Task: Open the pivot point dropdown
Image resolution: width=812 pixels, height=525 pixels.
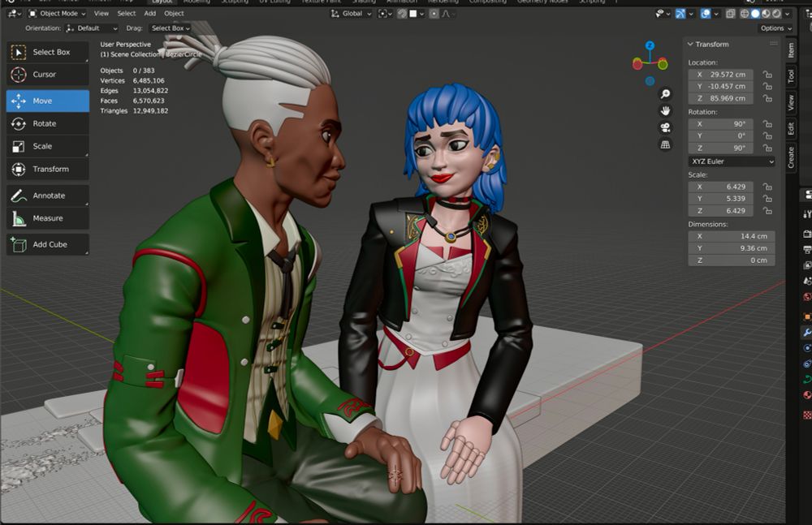Action: click(385, 14)
